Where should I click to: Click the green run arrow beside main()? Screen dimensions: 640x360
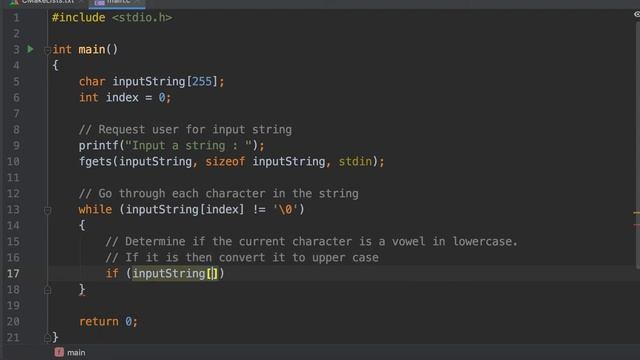coord(30,49)
